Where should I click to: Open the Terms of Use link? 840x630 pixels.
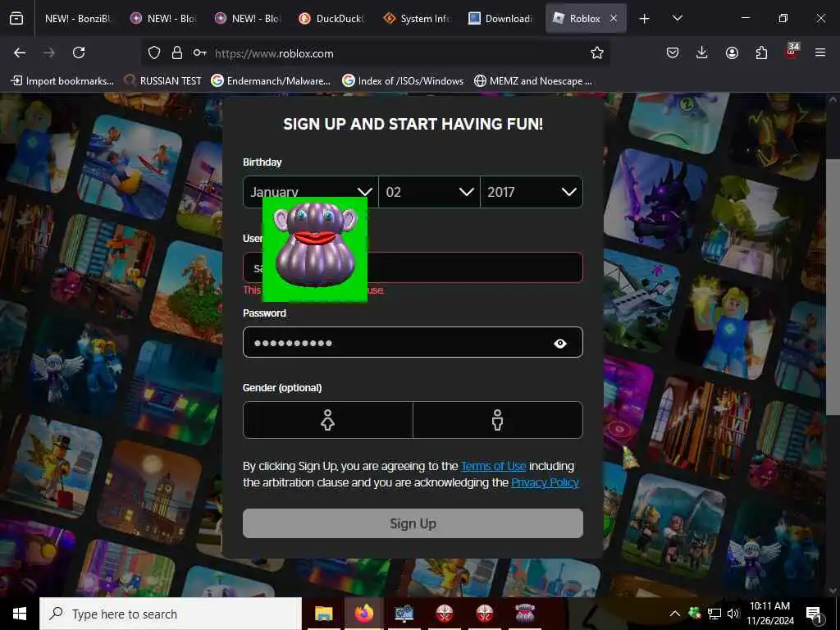point(493,466)
